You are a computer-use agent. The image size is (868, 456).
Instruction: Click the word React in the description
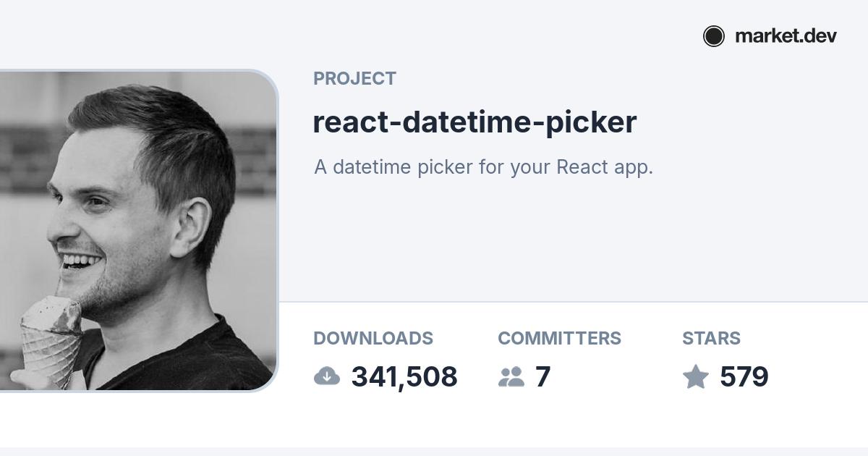point(581,167)
